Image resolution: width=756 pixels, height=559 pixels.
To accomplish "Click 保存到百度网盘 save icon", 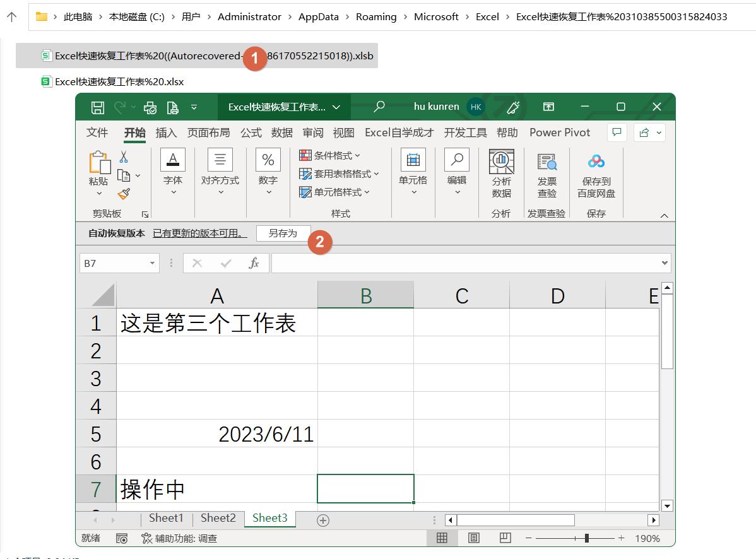I will [x=595, y=170].
